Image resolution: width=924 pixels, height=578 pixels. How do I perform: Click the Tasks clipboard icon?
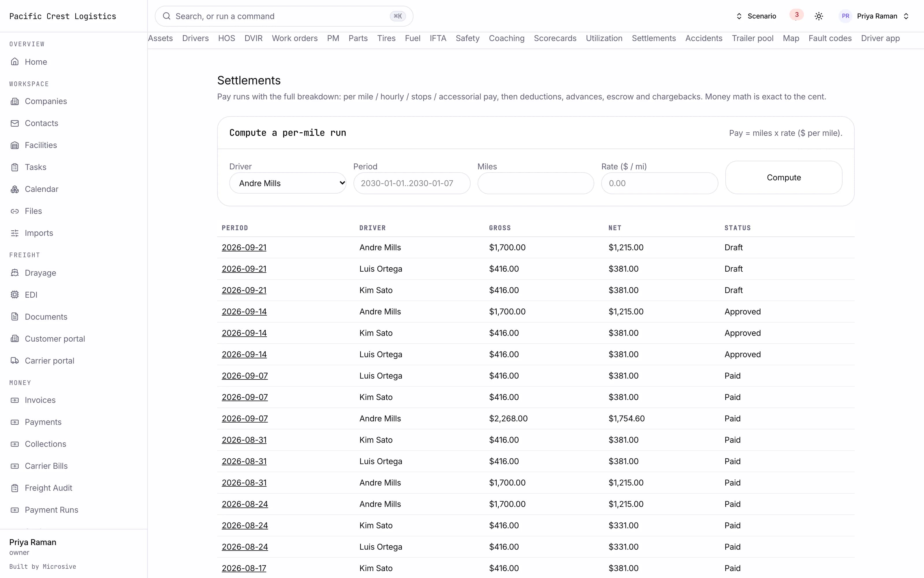click(14, 167)
